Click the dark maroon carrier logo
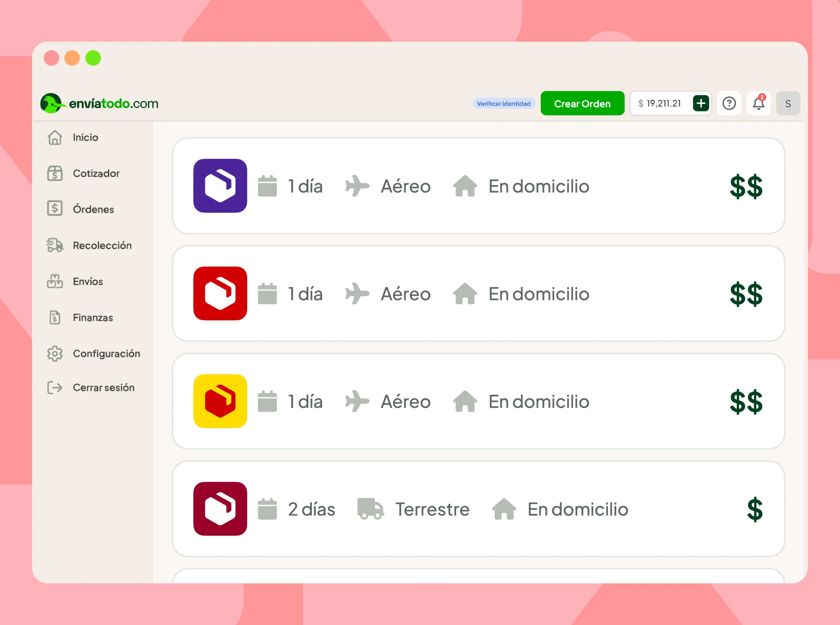This screenshot has height=625, width=840. [220, 508]
